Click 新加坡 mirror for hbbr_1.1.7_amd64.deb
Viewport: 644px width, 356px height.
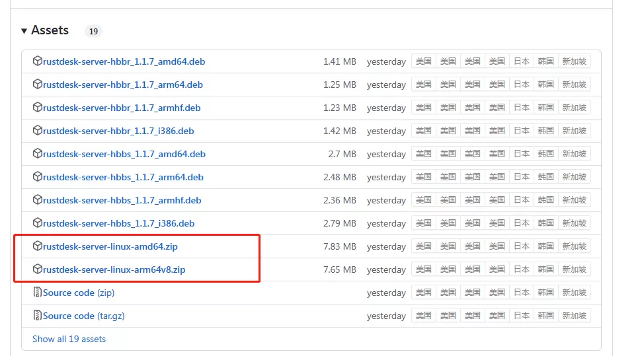574,61
